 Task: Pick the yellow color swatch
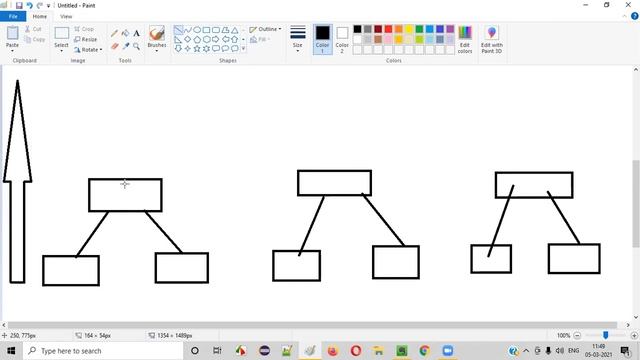(x=409, y=29)
